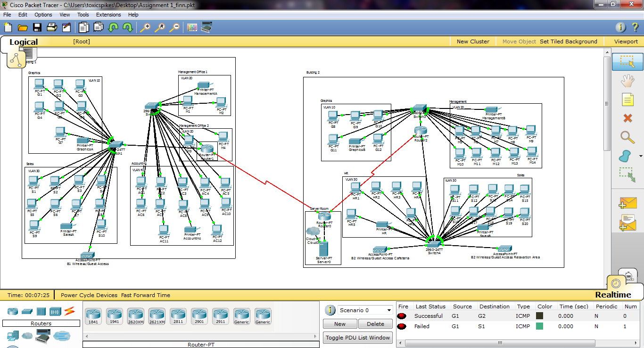Click Fast Forward Time
This screenshot has height=348, width=644.
tap(146, 295)
